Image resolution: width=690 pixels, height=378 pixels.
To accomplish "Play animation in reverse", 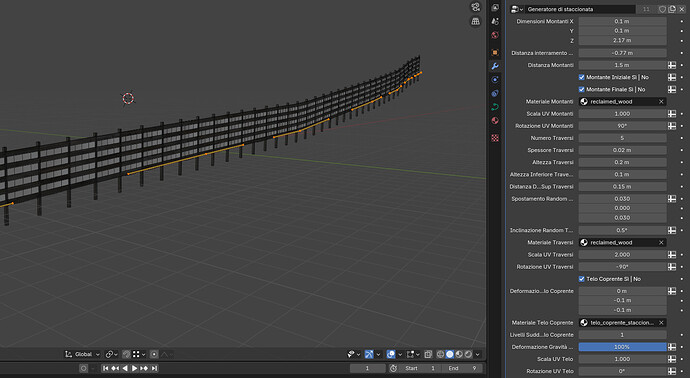I will [125, 368].
